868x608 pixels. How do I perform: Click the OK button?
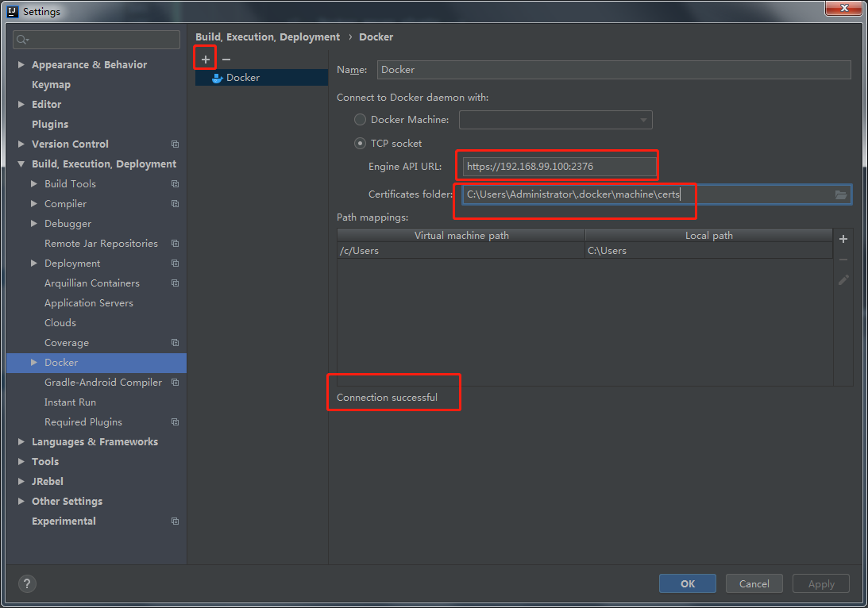pos(687,583)
